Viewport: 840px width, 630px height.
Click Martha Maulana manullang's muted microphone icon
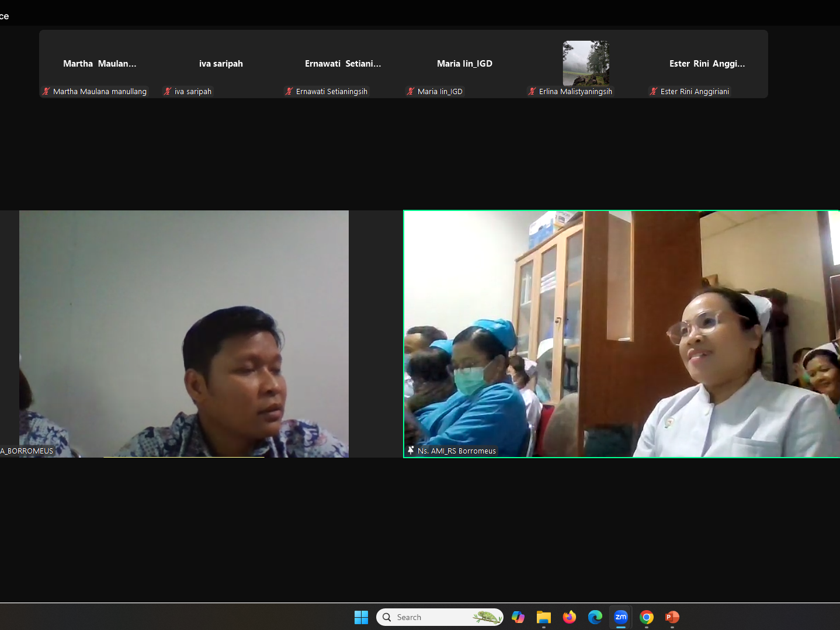(46, 91)
